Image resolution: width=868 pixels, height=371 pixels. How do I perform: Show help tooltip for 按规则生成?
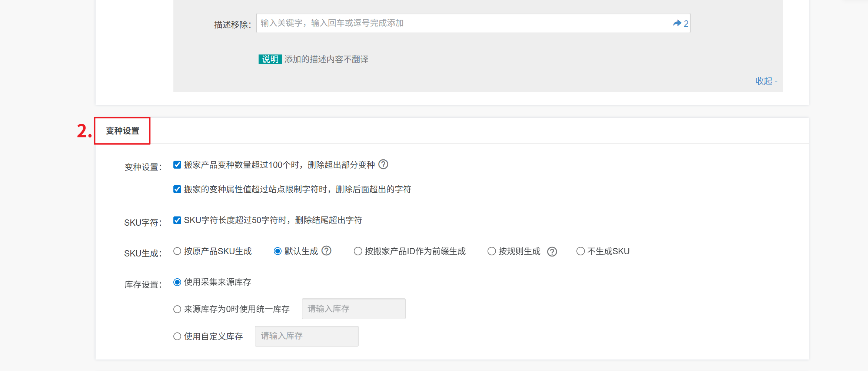point(552,252)
